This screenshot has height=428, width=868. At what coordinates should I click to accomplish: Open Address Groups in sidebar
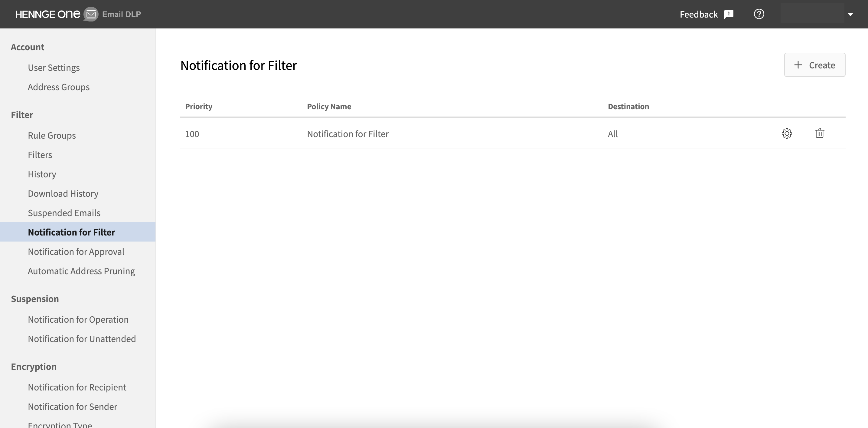[59, 87]
